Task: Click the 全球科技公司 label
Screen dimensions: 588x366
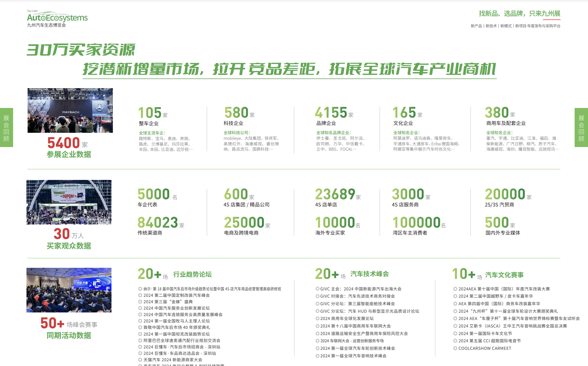Action: click(237, 133)
